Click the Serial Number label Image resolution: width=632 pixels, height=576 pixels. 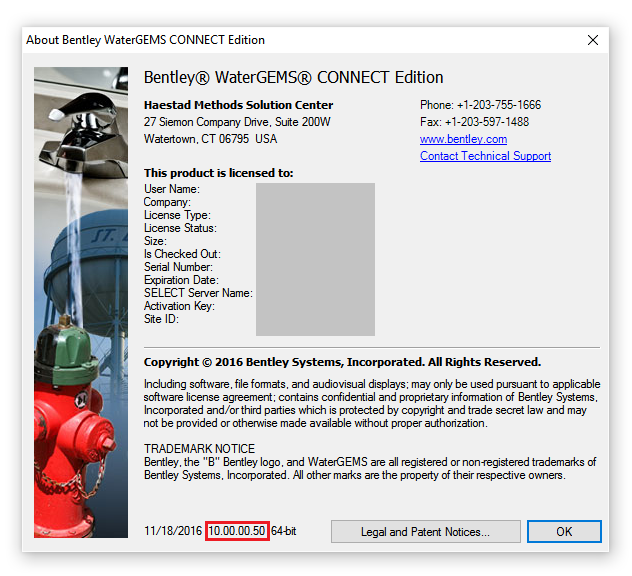[x=178, y=267]
